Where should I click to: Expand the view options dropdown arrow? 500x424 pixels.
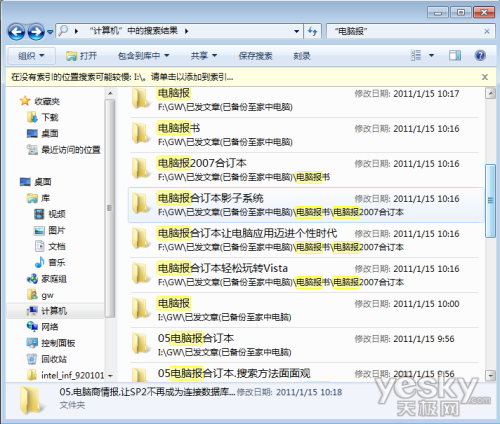[x=431, y=55]
